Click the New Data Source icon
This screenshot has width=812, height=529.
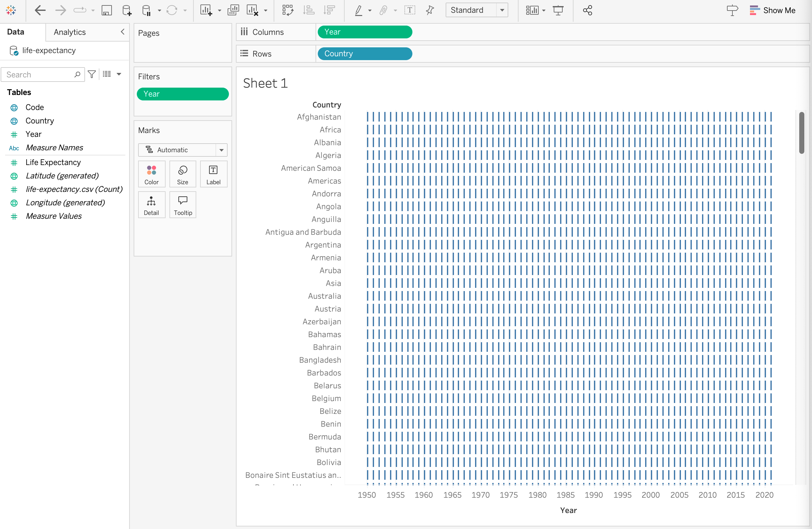pyautogui.click(x=127, y=10)
